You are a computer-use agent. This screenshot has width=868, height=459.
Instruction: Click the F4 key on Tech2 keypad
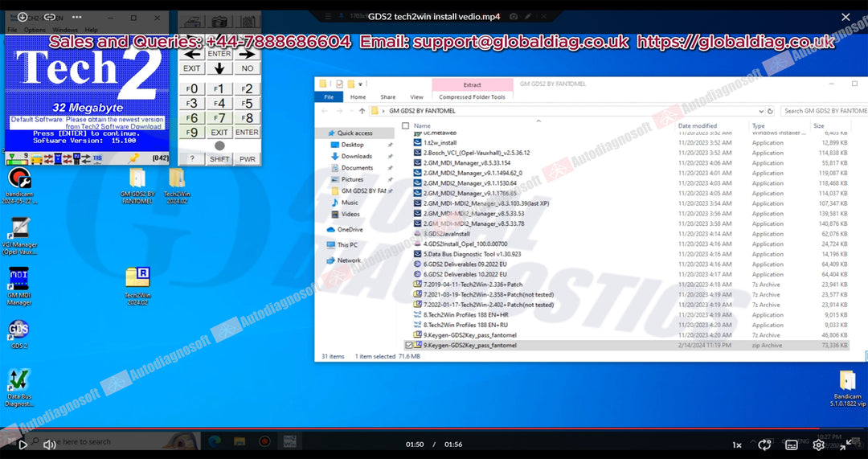tap(219, 103)
